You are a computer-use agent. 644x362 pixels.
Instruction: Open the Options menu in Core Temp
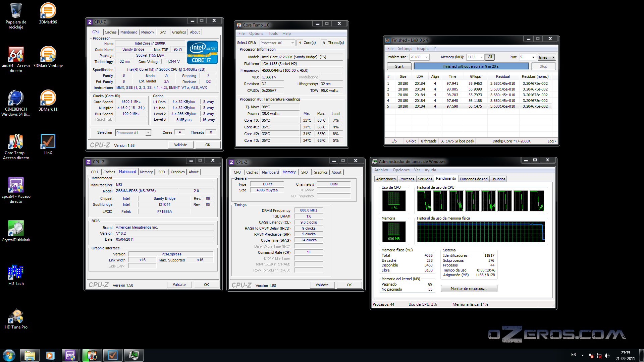pyautogui.click(x=256, y=34)
